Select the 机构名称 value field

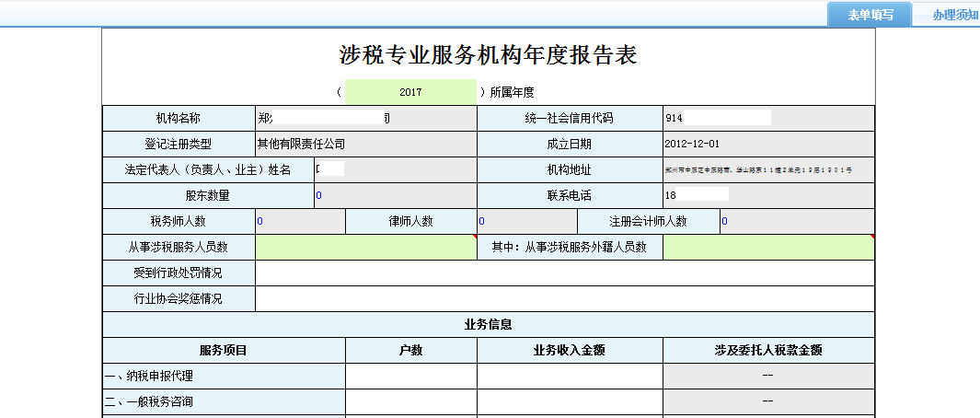click(366, 119)
